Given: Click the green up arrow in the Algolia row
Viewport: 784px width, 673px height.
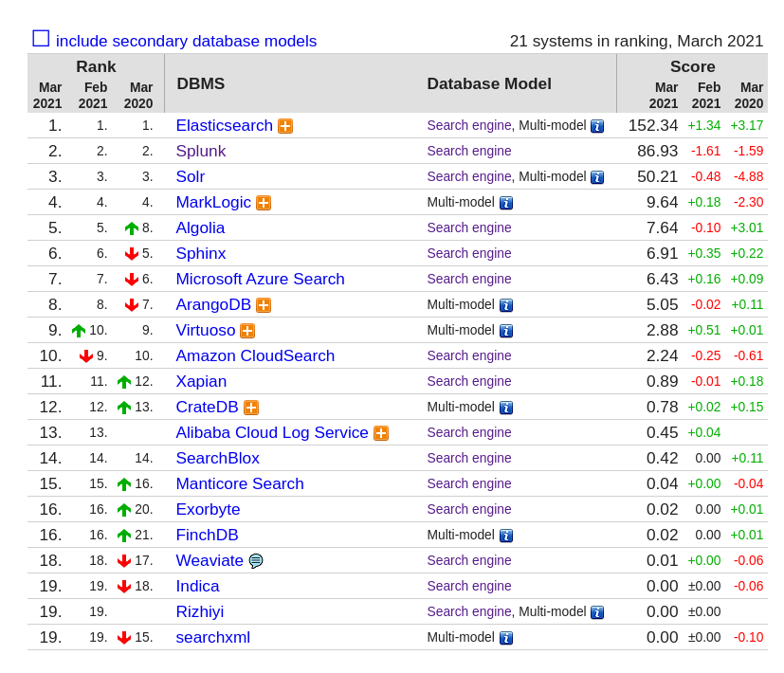Looking at the screenshot, I should pyautogui.click(x=132, y=228).
